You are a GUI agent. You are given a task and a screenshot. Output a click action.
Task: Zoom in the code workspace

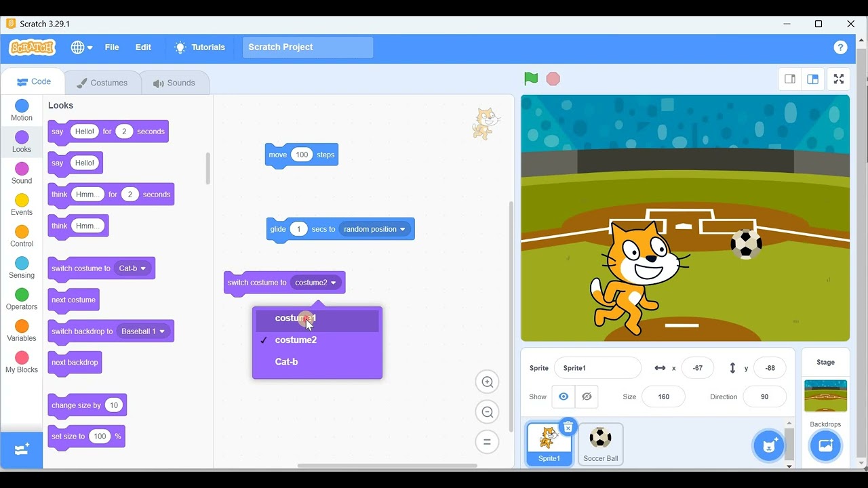(x=487, y=382)
